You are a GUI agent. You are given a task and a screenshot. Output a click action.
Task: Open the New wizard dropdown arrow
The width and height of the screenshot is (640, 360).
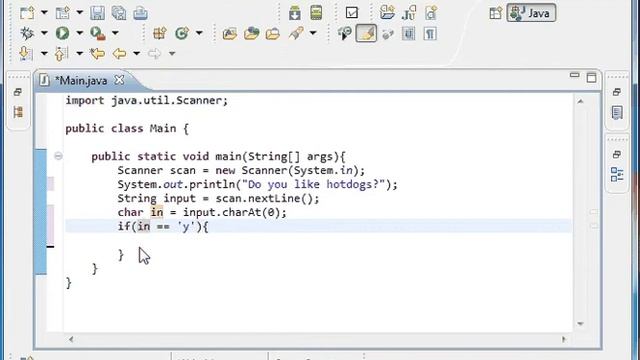tap(44, 13)
